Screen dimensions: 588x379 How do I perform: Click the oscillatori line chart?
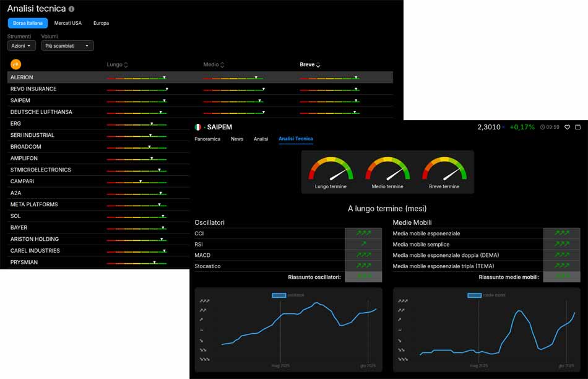tap(288, 330)
